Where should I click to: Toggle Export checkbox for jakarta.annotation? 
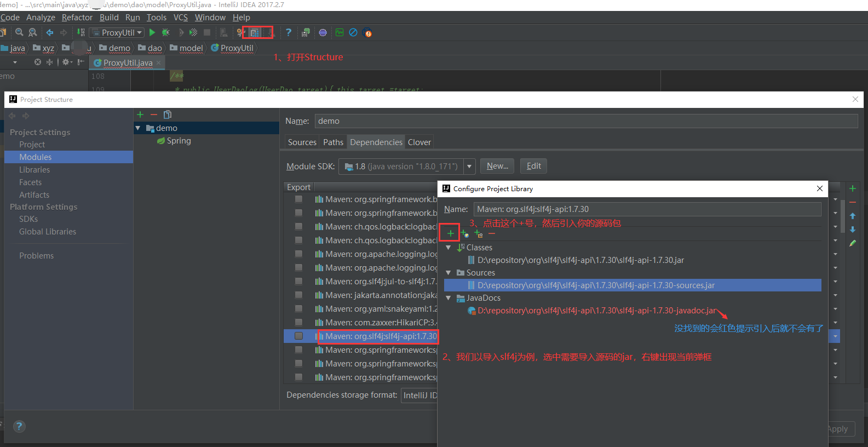[x=298, y=295]
